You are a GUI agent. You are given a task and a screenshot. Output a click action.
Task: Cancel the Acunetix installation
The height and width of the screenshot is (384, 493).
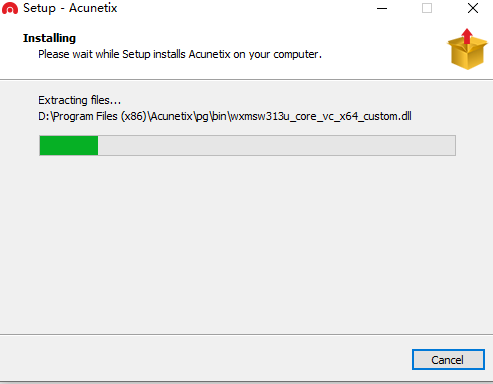(x=448, y=360)
